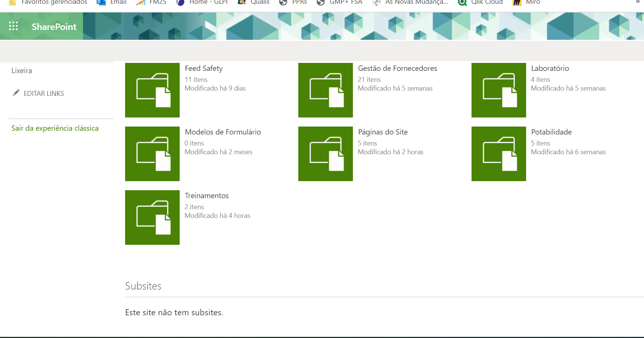This screenshot has width=644, height=338.
Task: Click the Modelos de Formulário library icon
Action: pyautogui.click(x=152, y=154)
